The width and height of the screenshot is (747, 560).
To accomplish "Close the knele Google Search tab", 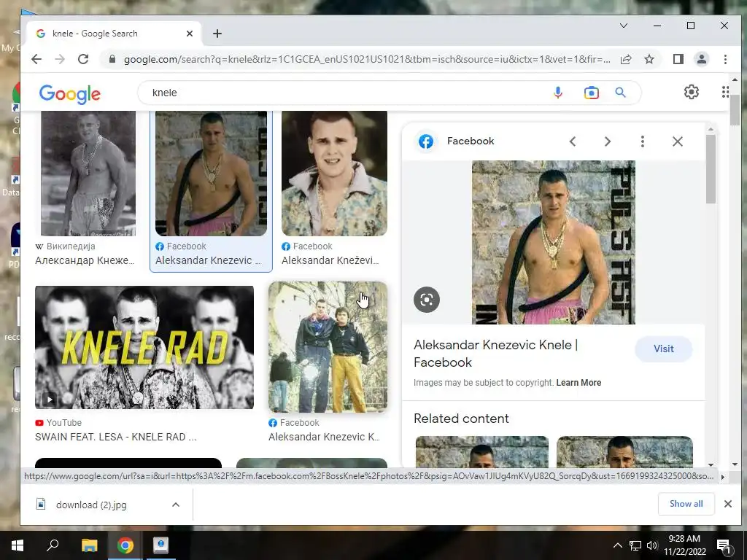I will [x=190, y=34].
